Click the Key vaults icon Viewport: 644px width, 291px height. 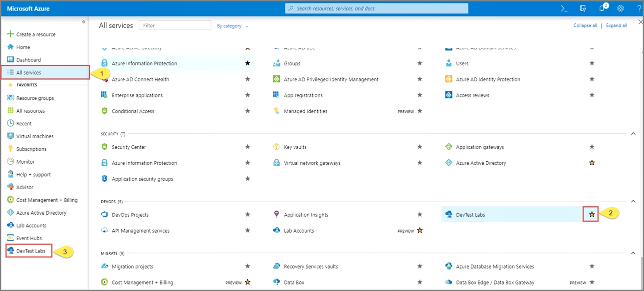coord(276,147)
